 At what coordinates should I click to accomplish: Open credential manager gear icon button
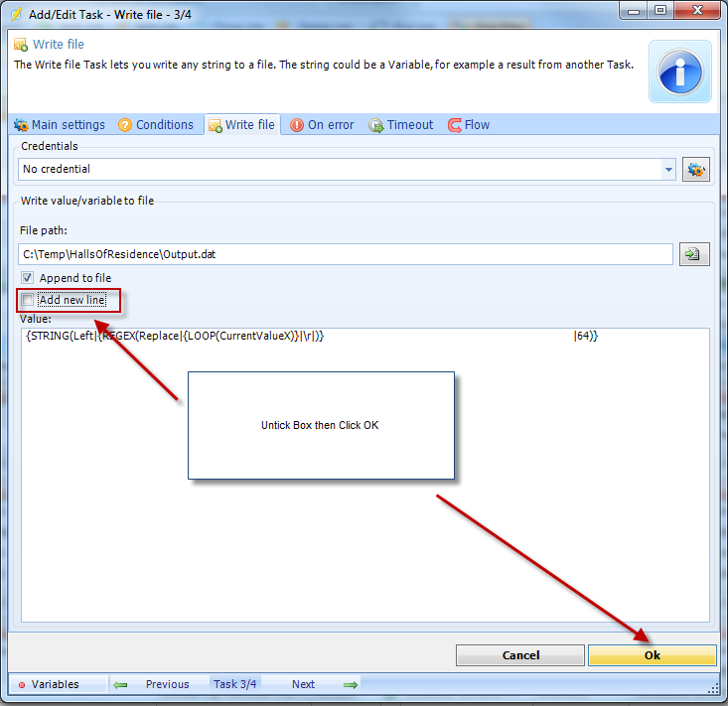[x=695, y=170]
